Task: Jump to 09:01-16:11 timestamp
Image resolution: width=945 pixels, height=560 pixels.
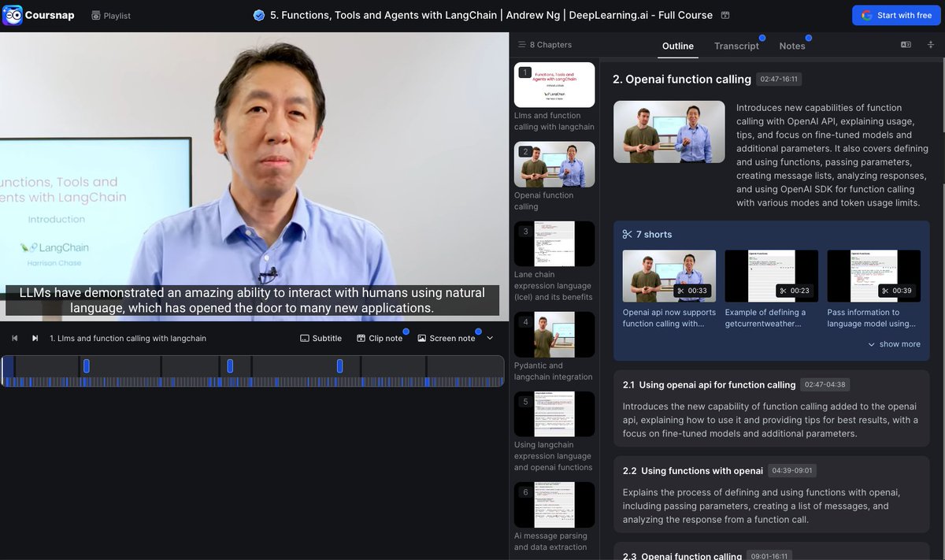Action: click(x=771, y=555)
